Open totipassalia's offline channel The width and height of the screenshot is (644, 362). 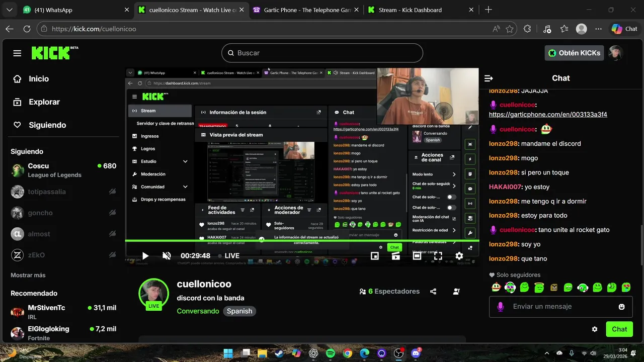point(63,192)
